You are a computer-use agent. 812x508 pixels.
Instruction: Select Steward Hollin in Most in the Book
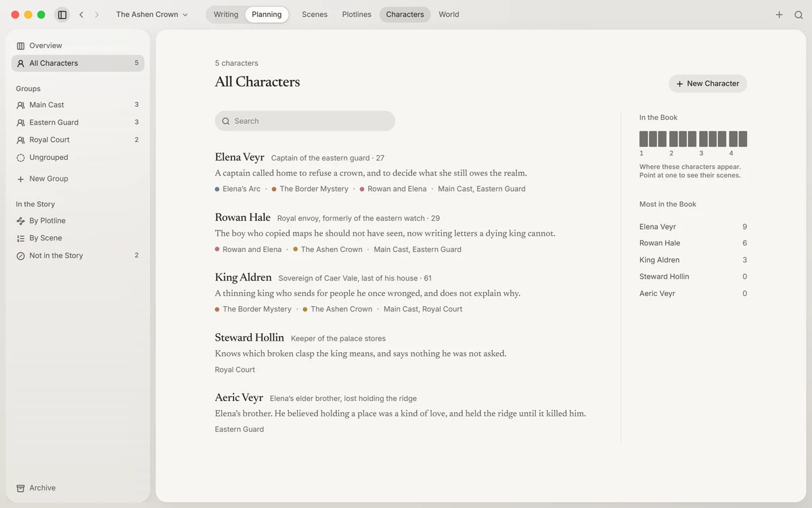[x=693, y=276]
